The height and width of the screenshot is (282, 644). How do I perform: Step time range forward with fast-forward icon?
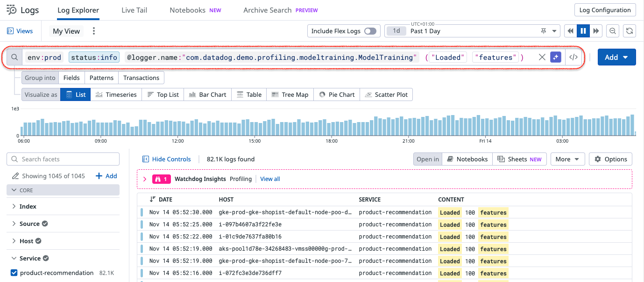[x=596, y=31]
